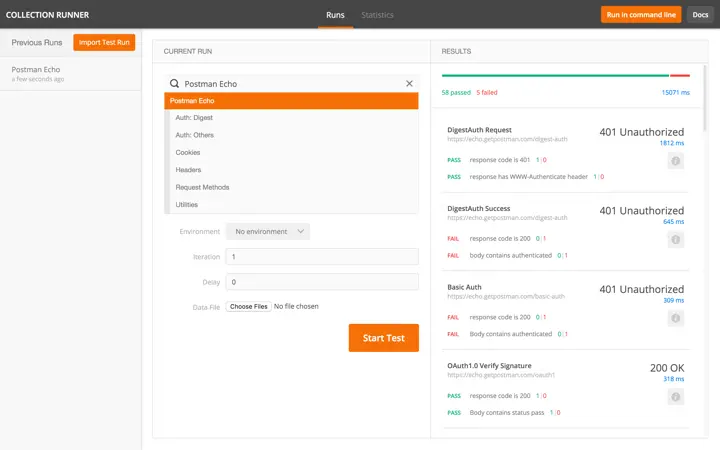Open info icon for DigestAuth Success
This screenshot has height=450, width=720.
(675, 239)
